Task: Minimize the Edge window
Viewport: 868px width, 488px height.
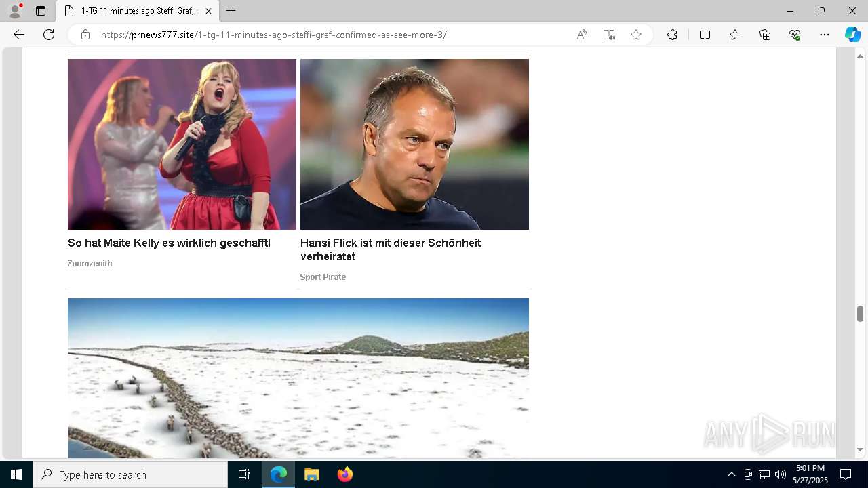Action: tap(790, 11)
